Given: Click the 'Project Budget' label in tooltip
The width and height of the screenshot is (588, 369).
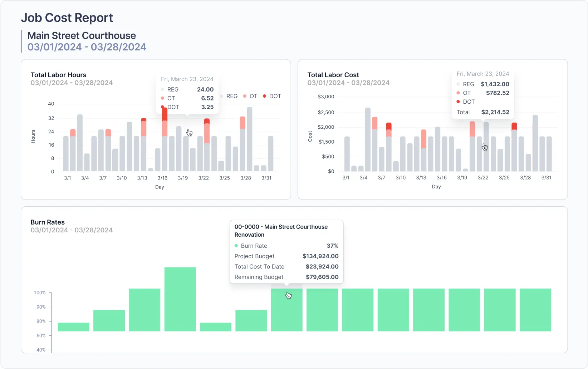Looking at the screenshot, I should coord(254,256).
